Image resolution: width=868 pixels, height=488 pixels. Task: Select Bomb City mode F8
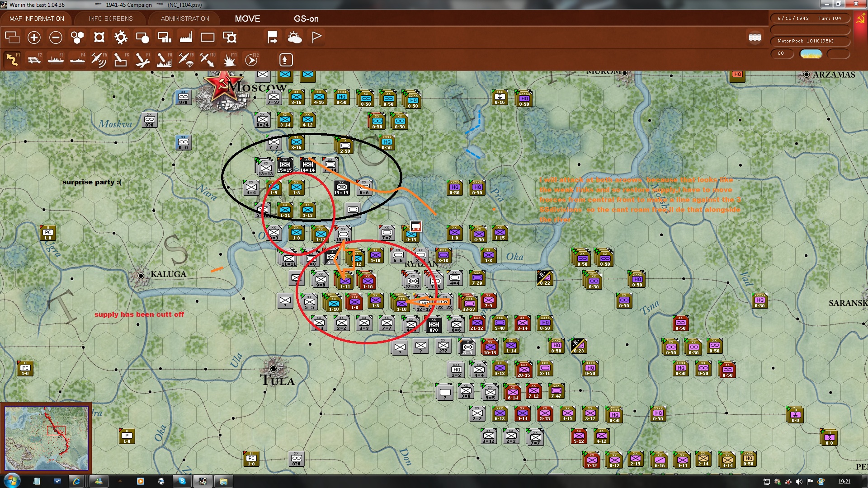tap(164, 59)
